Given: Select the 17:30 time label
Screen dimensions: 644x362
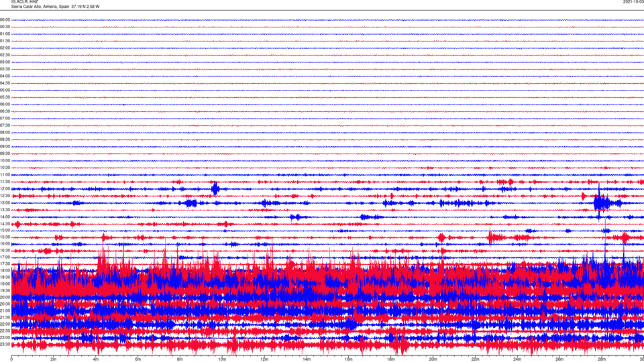Looking at the screenshot, I should 5,264.
